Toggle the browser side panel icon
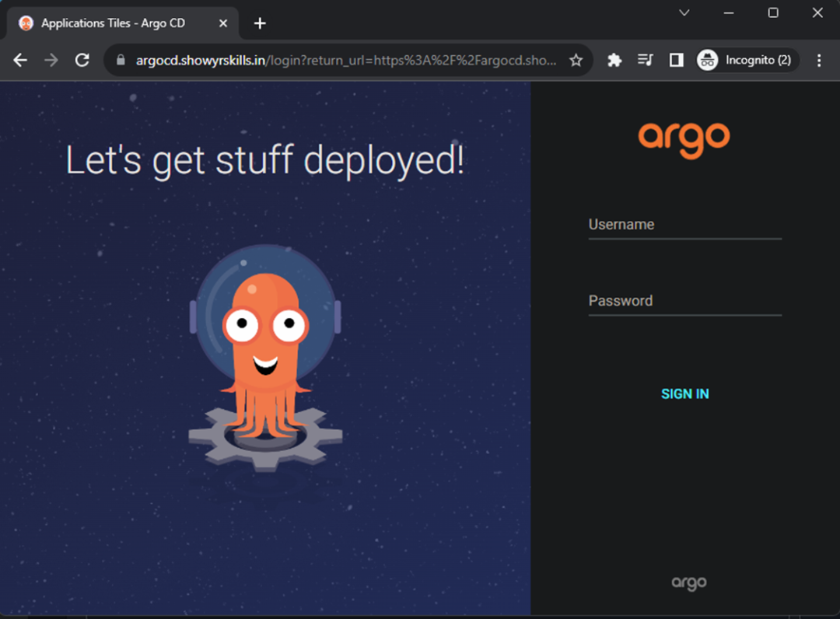 pos(676,60)
